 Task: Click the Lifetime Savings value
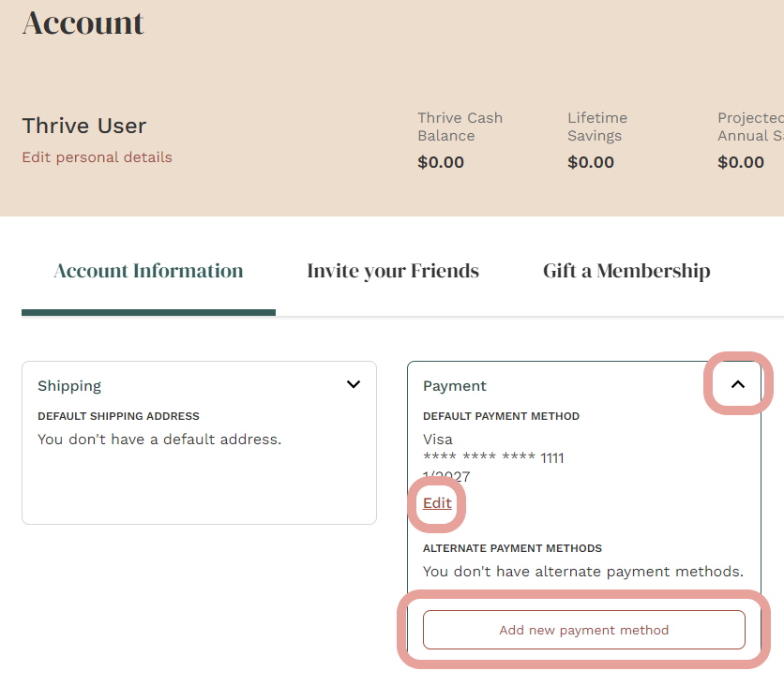[590, 161]
